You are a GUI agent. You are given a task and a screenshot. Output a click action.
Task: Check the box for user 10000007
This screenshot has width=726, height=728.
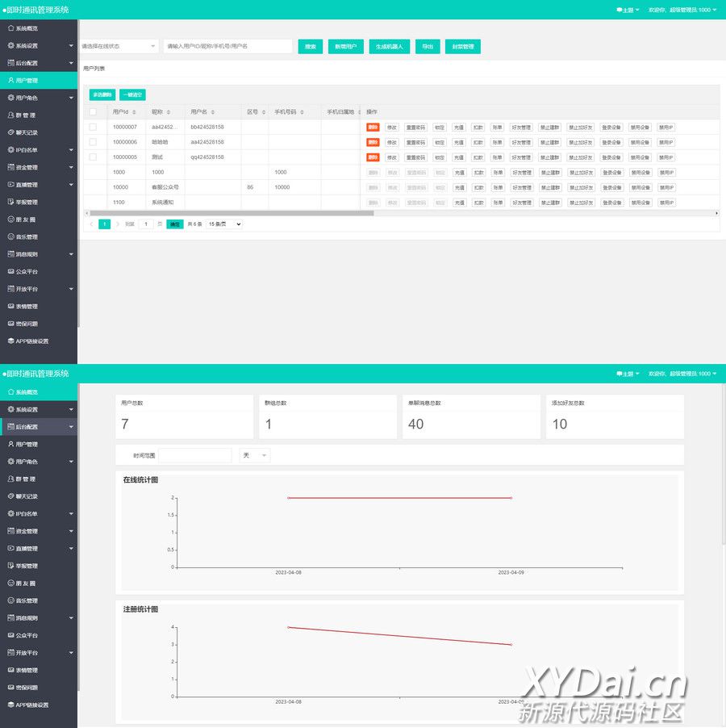[93, 127]
